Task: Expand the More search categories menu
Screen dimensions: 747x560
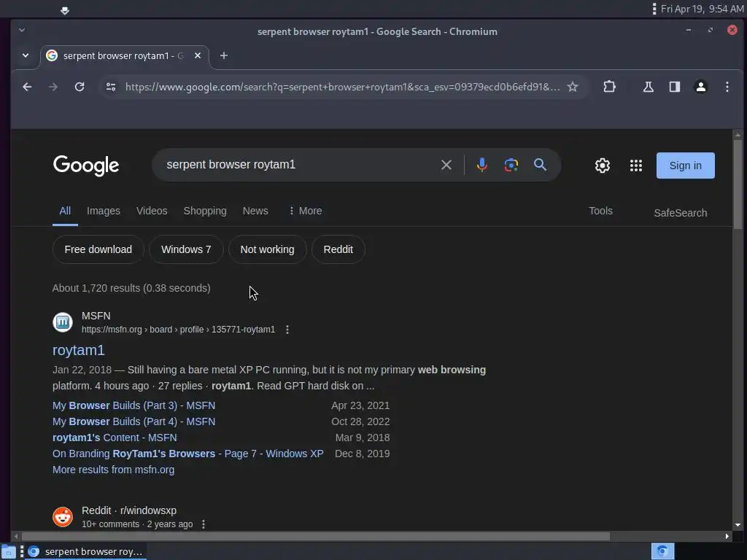Action: point(306,211)
